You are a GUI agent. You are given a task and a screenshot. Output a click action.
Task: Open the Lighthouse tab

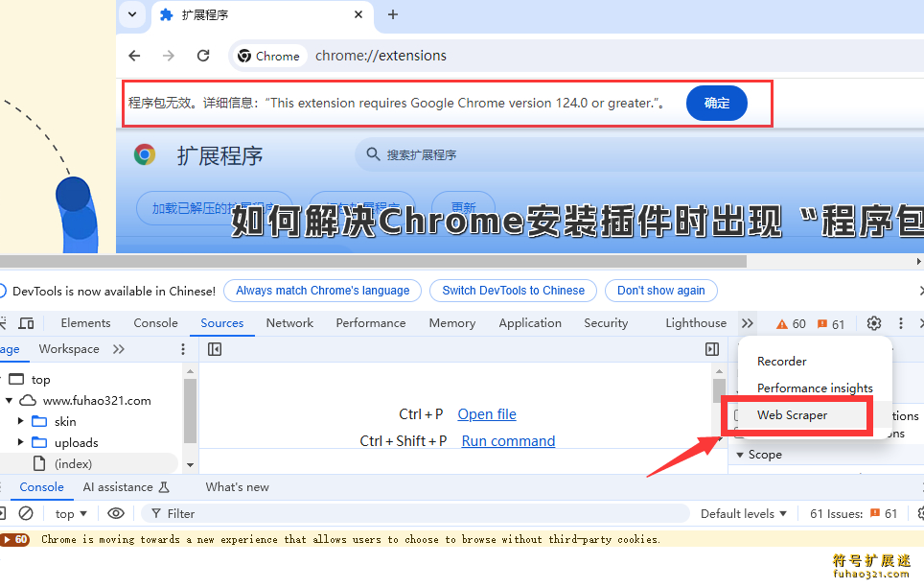coord(696,323)
